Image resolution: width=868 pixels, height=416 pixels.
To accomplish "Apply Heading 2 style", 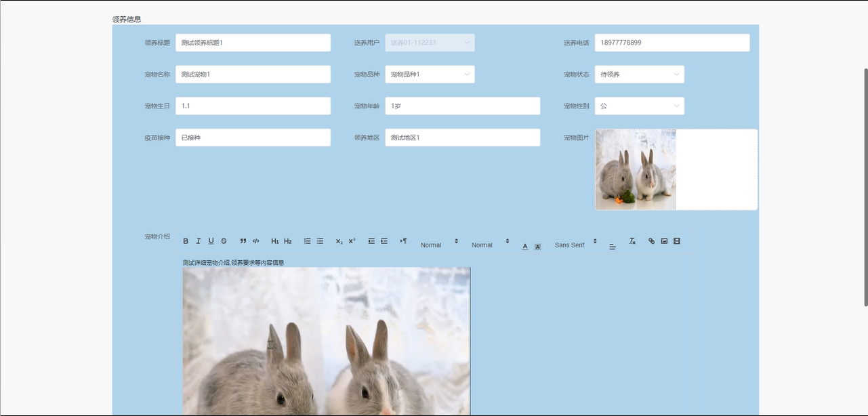I will pyautogui.click(x=288, y=241).
